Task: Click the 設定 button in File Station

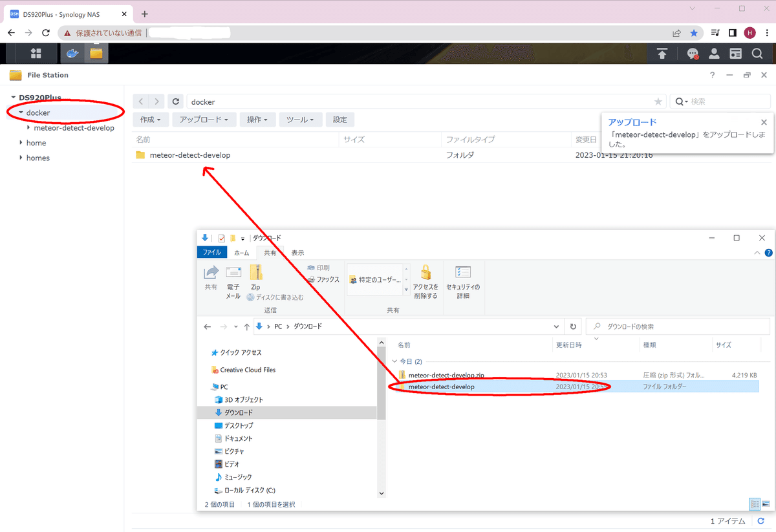Action: 340,120
